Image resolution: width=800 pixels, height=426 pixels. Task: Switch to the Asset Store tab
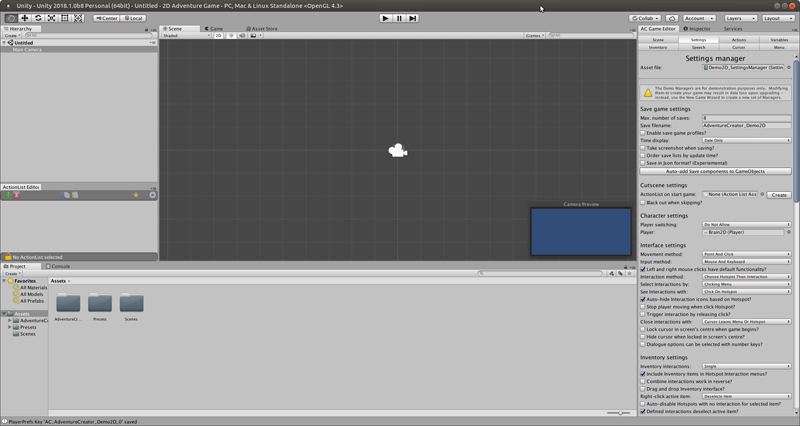point(262,29)
